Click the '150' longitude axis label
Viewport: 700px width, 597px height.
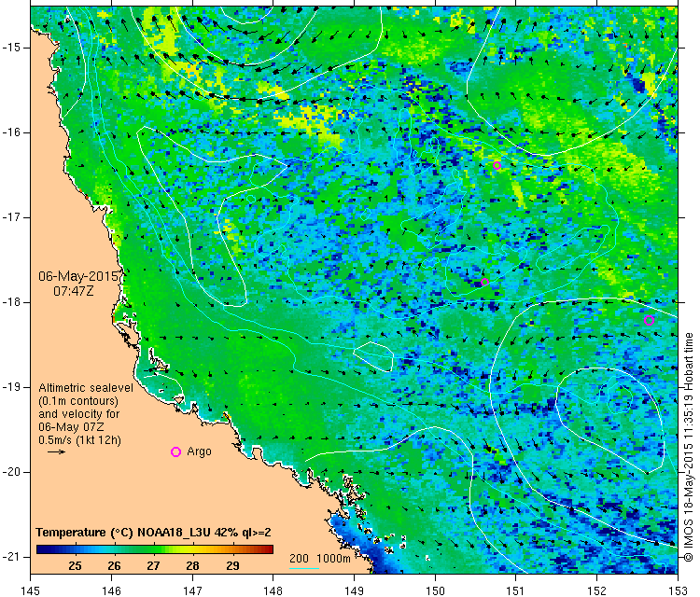[x=435, y=590]
